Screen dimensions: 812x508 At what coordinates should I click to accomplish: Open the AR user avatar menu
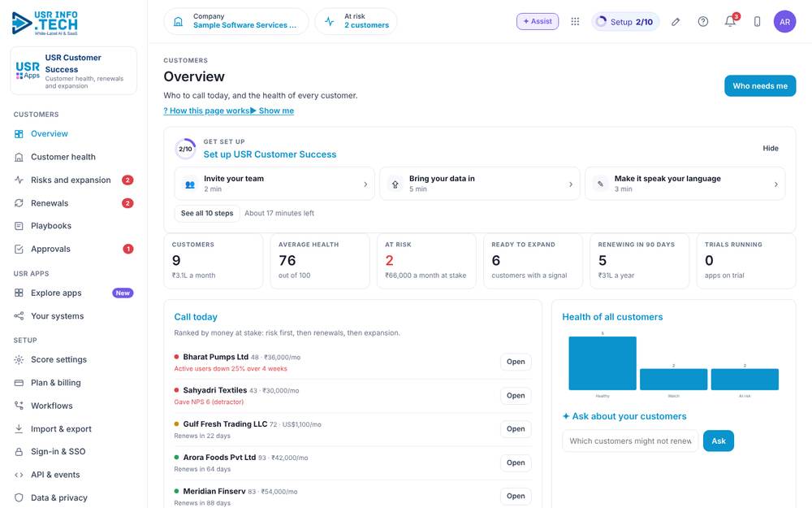[x=784, y=22]
